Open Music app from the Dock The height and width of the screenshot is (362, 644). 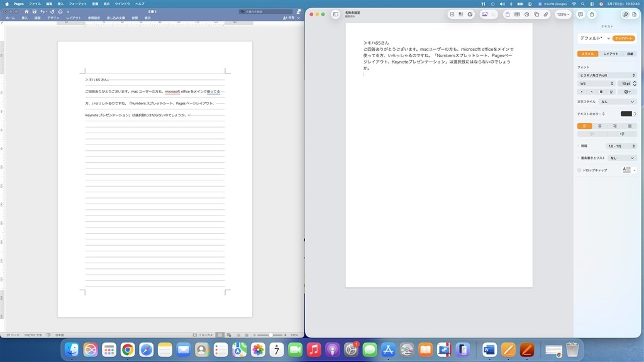[314, 349]
